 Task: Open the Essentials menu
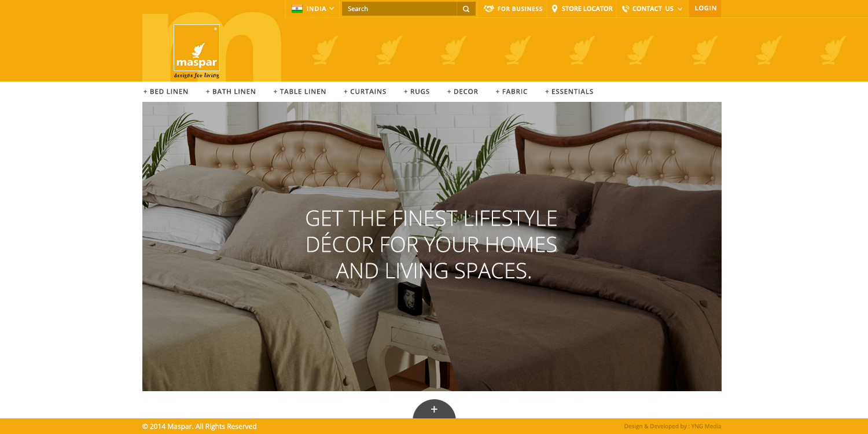tap(569, 91)
